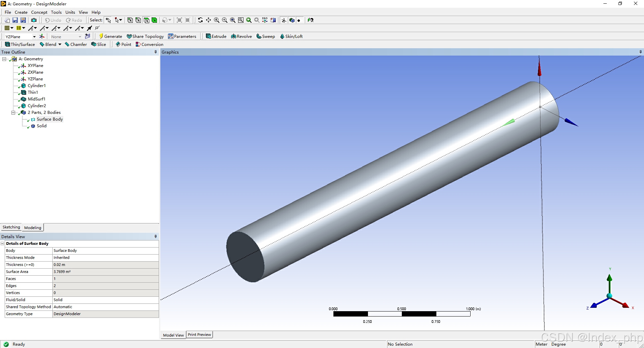644x348 pixels.
Task: Click the Thin/Surface tool
Action: pyautogui.click(x=20, y=44)
